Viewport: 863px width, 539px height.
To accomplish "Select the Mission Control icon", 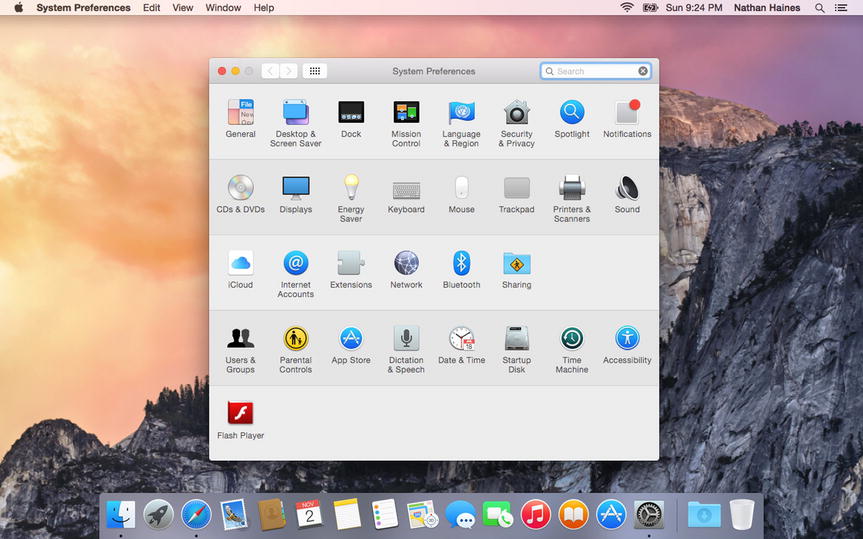I will point(406,113).
